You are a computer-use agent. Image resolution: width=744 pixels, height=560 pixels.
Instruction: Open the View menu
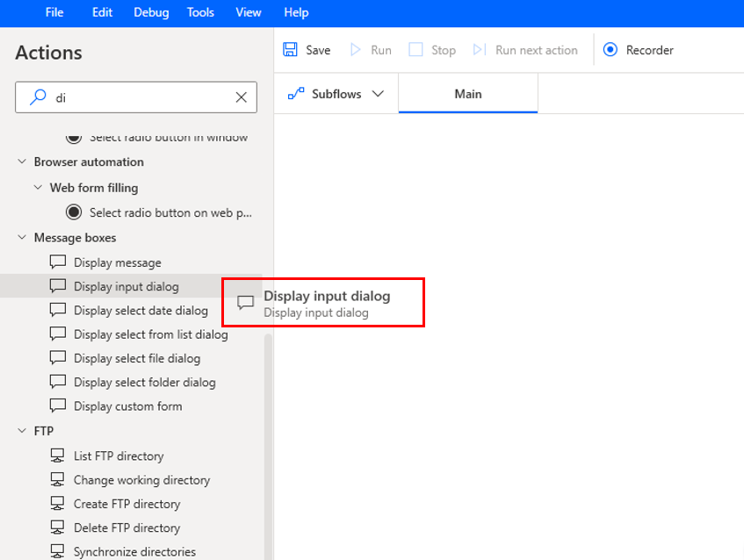click(249, 12)
